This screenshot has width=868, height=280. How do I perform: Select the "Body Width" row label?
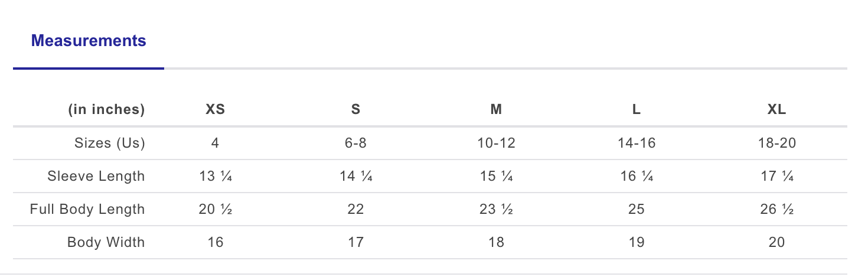click(x=106, y=242)
